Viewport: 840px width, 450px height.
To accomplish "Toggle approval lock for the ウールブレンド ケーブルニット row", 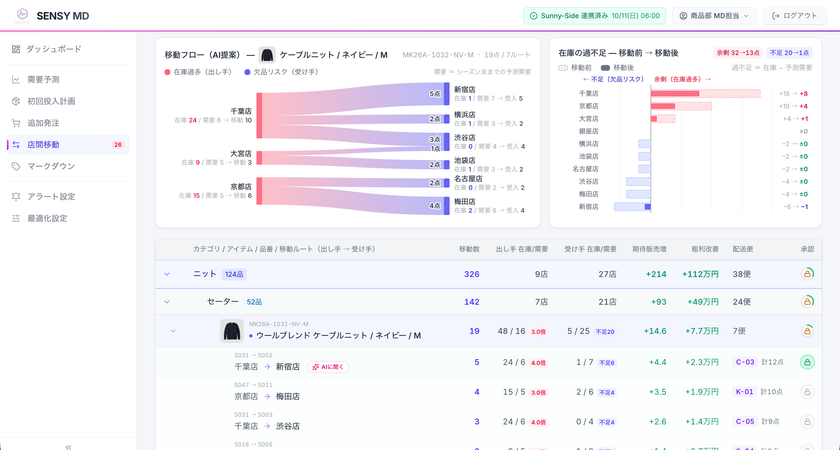I will pyautogui.click(x=807, y=331).
